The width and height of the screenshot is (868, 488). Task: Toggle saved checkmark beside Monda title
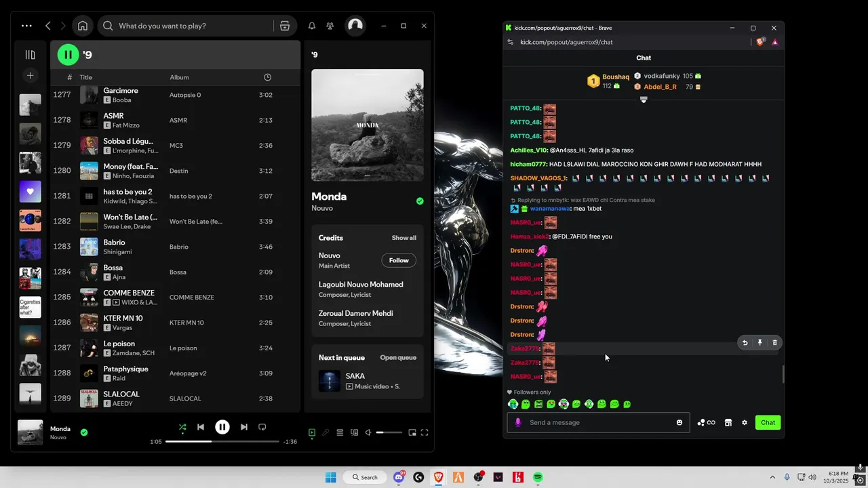(x=420, y=201)
